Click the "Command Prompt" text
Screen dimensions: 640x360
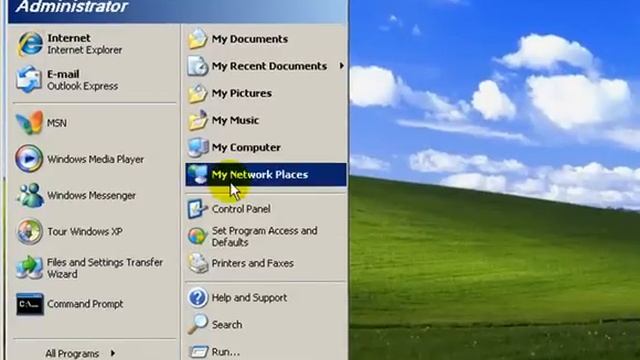pyautogui.click(x=85, y=304)
